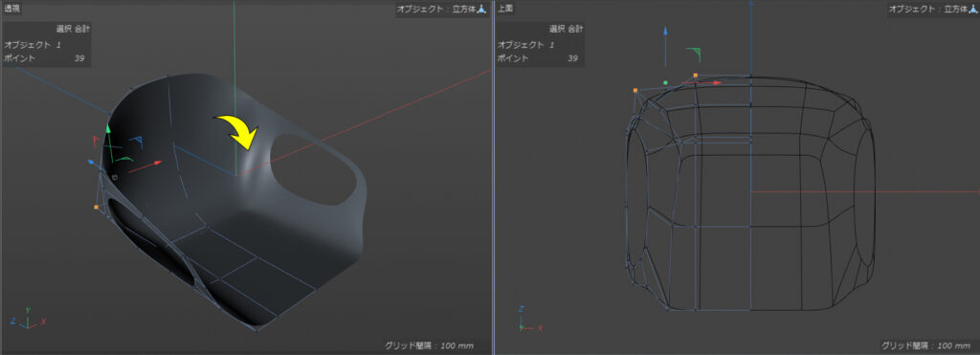The image size is (980, 355).
Task: Click the object type icon in top view header
Action: [x=973, y=10]
